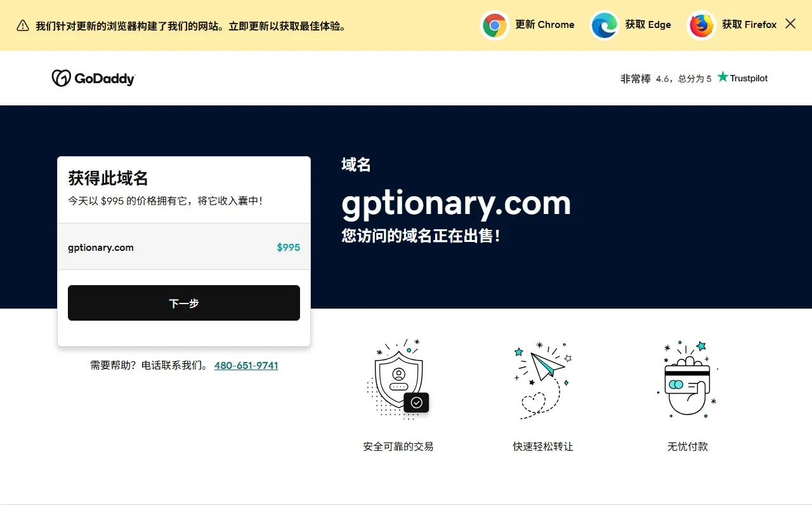812x508 pixels.
Task: Click the GoDaddy logo
Action: pyautogui.click(x=93, y=77)
